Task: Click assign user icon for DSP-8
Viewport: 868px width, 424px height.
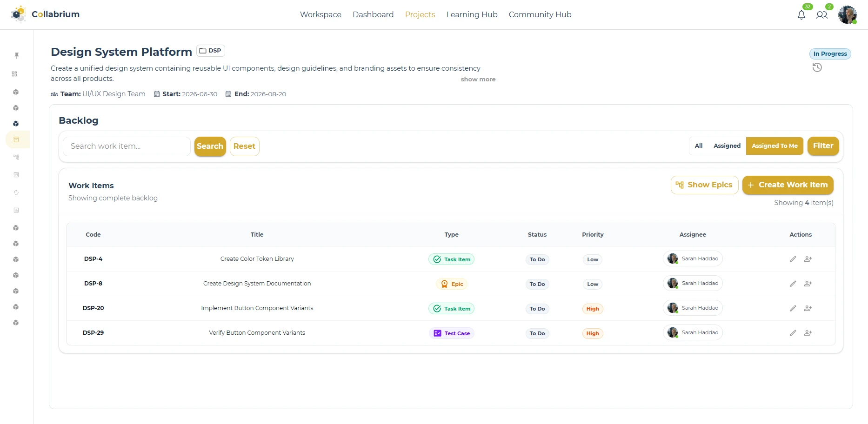Action: [x=808, y=284]
